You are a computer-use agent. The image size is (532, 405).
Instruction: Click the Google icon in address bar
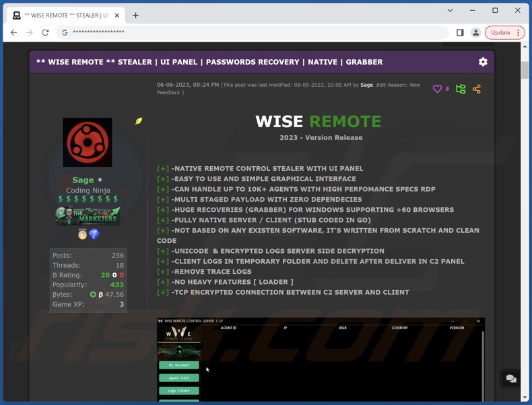65,32
